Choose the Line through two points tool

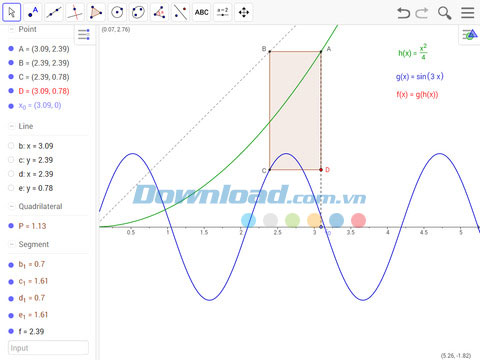(54, 12)
